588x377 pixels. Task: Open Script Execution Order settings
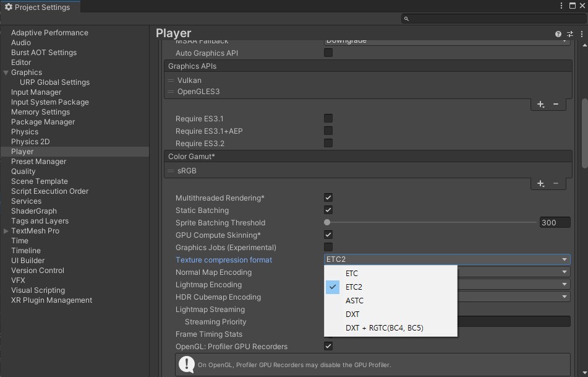(x=50, y=191)
